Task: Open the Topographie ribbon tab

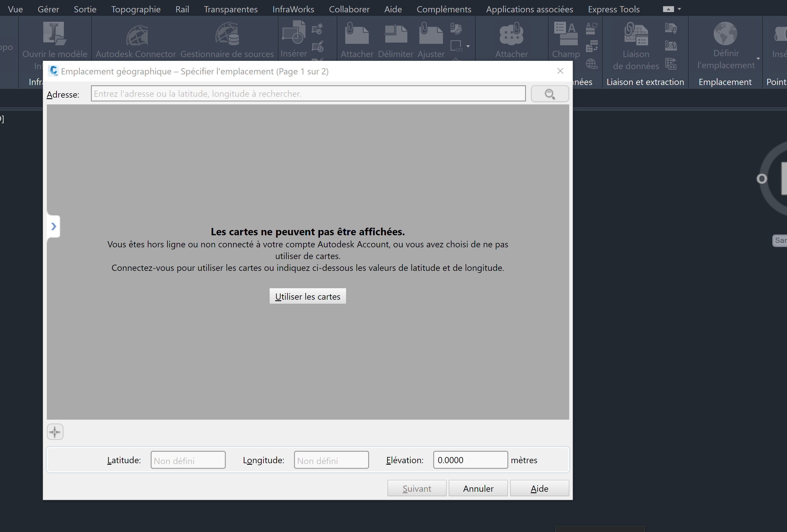Action: click(136, 9)
